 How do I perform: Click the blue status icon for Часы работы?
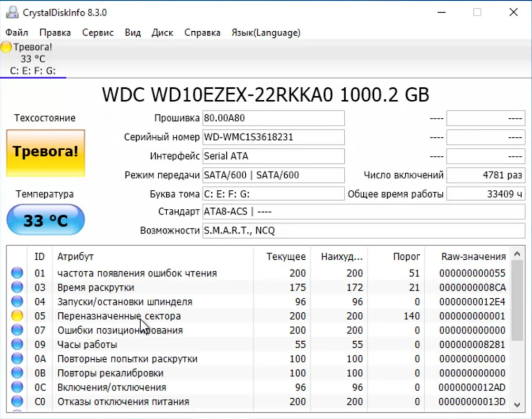click(x=17, y=344)
